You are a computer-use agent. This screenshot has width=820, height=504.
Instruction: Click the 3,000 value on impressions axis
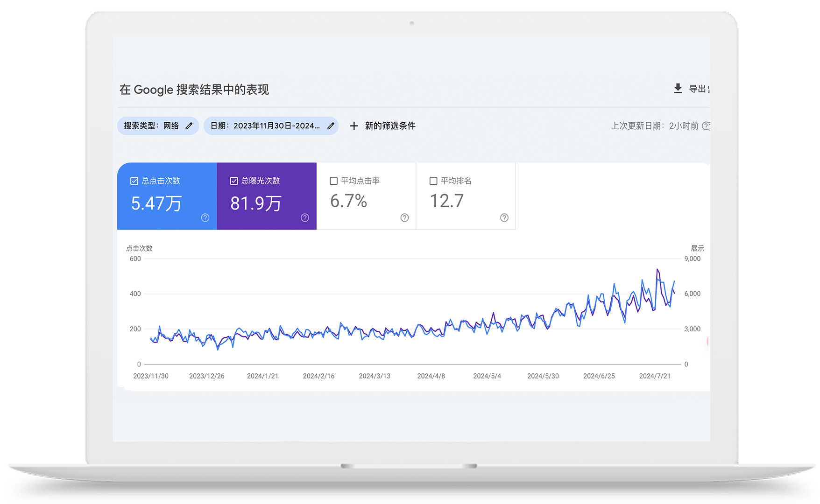pos(693,329)
